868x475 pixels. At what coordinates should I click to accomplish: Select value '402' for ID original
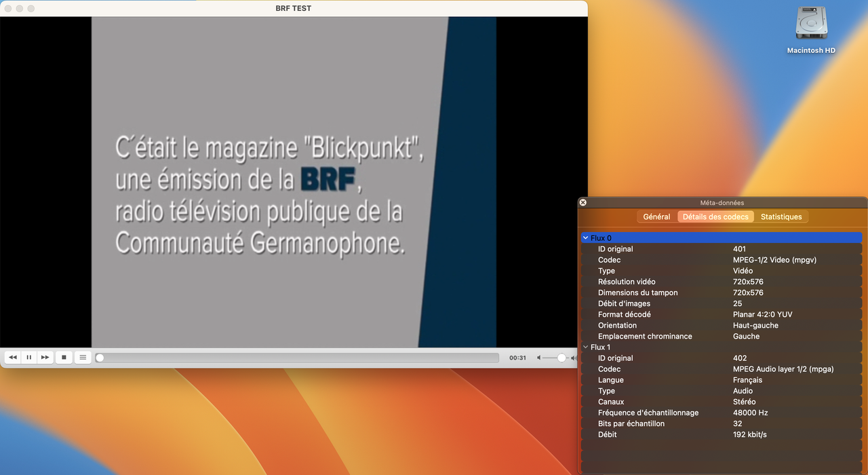[740, 358]
